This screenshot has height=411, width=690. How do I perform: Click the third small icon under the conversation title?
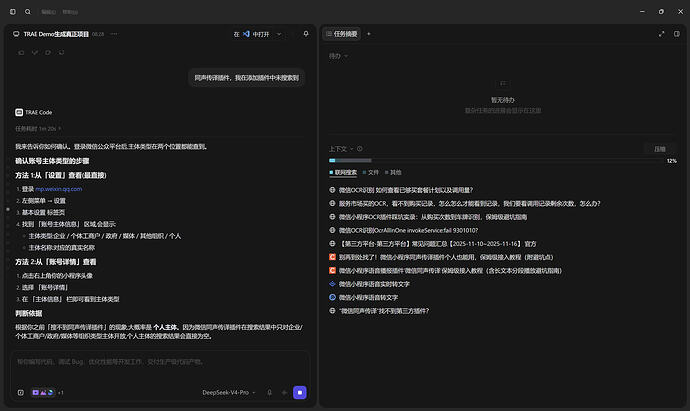point(48,52)
